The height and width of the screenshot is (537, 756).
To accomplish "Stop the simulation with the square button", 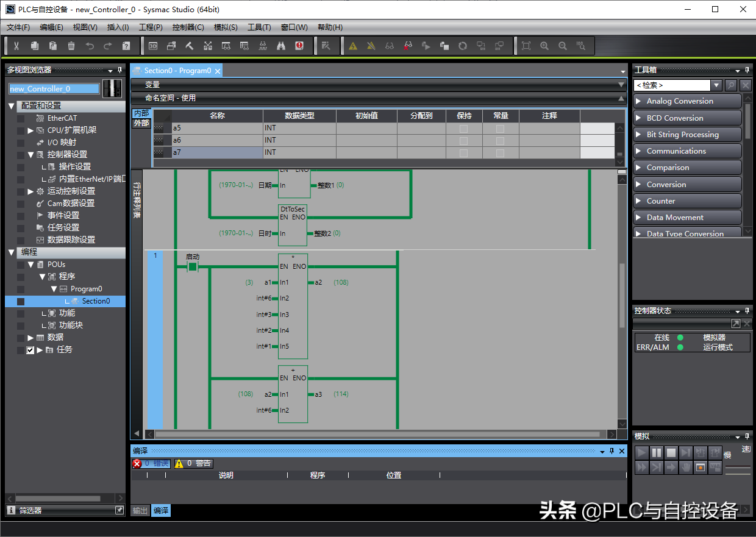I will pos(671,452).
